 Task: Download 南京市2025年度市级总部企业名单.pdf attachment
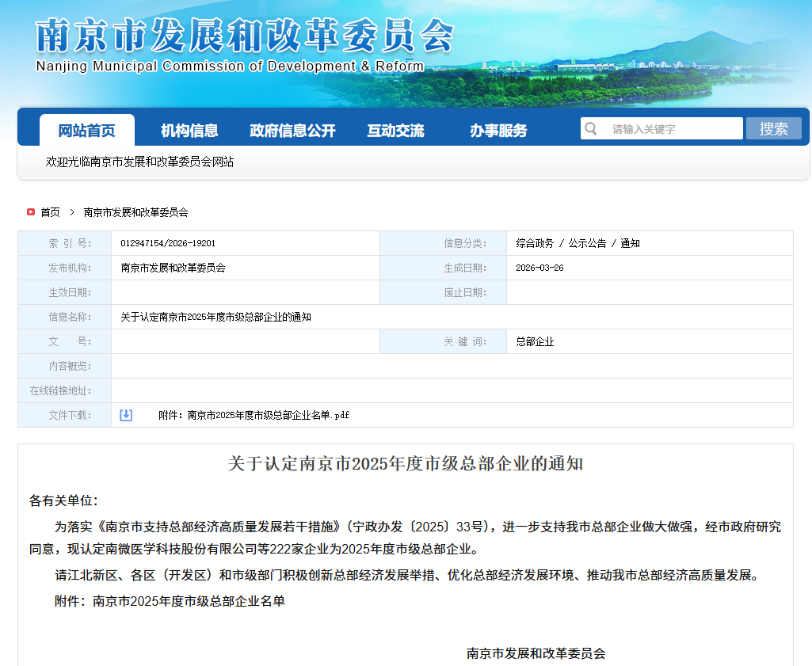[254, 415]
